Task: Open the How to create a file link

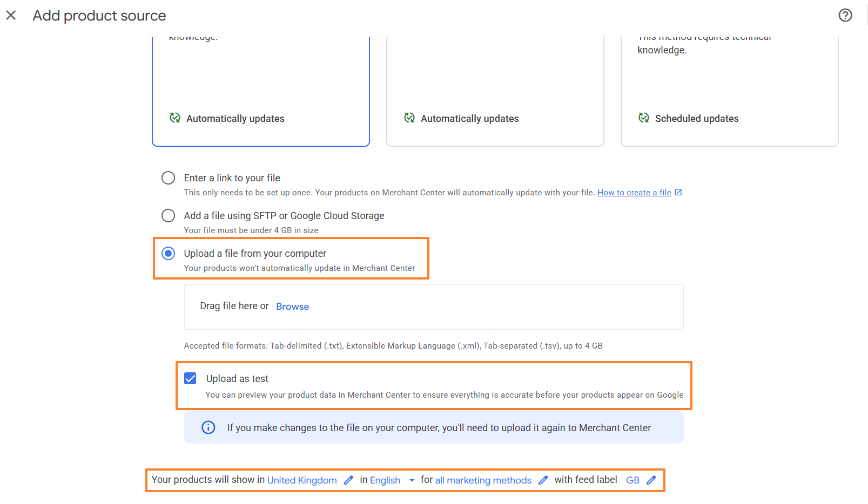Action: (634, 193)
